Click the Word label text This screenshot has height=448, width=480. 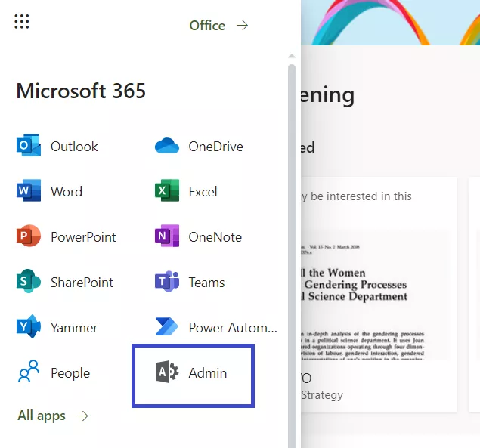click(x=67, y=192)
